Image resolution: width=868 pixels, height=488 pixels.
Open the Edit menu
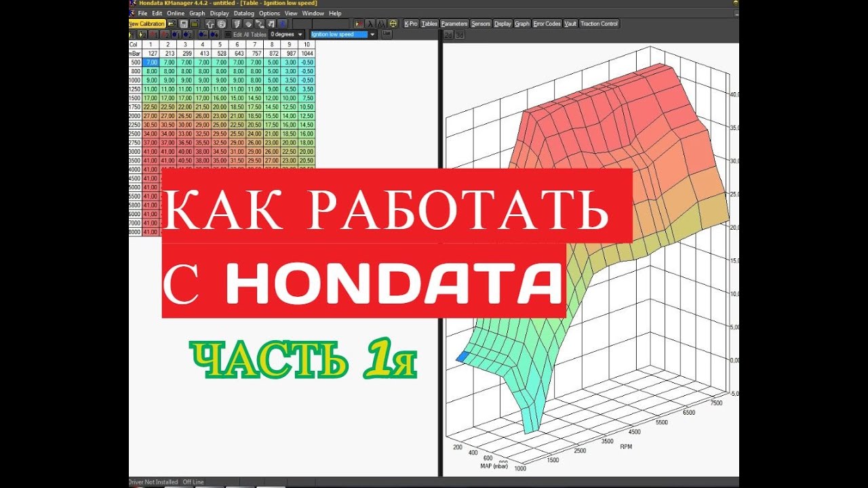(157, 13)
